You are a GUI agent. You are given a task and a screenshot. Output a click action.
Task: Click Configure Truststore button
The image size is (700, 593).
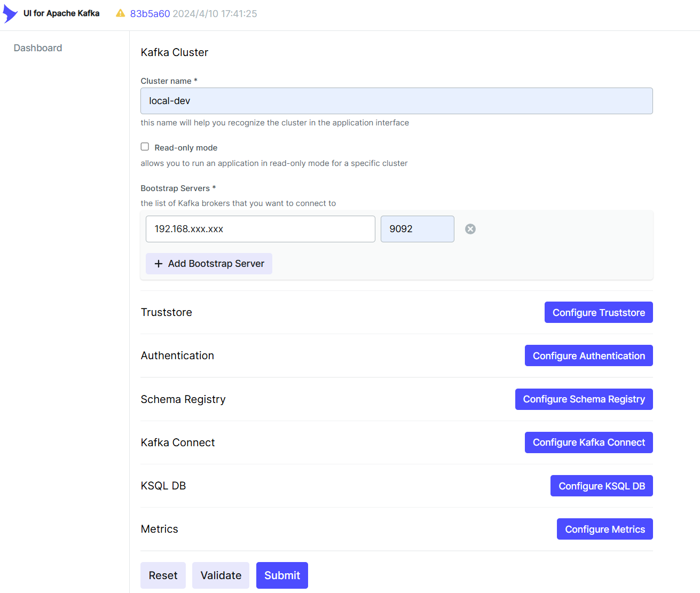point(599,312)
